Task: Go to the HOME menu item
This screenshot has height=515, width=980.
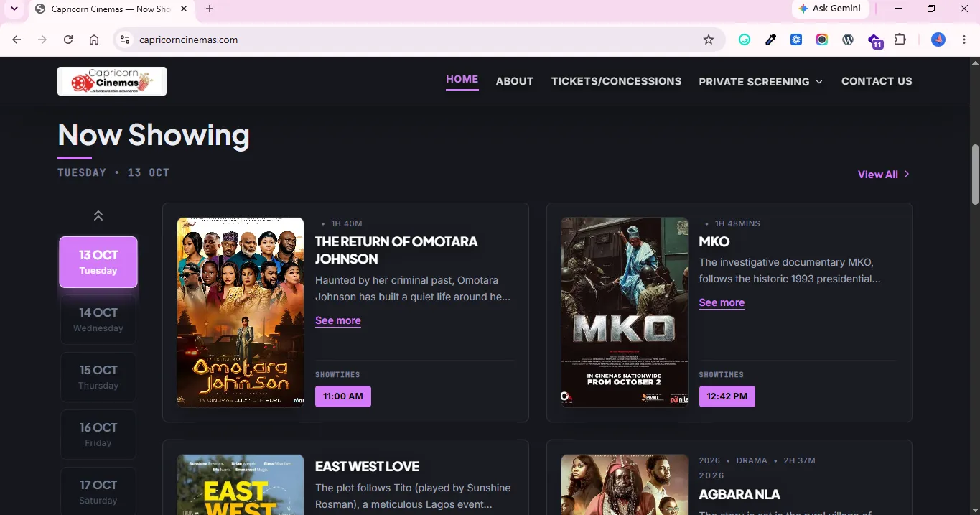Action: coord(462,80)
